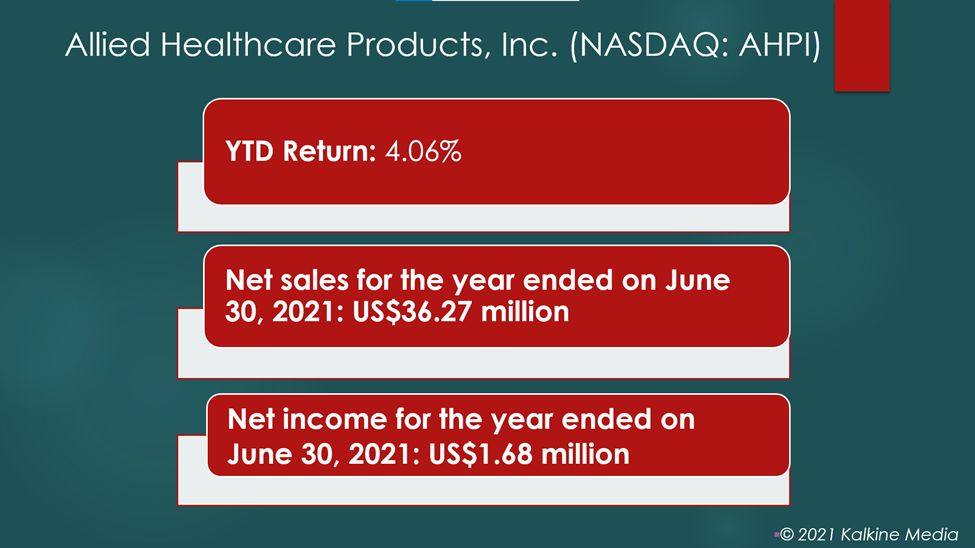Click the words 'Net sales for the year'
Viewport: 975px width, 548px height.
point(369,281)
